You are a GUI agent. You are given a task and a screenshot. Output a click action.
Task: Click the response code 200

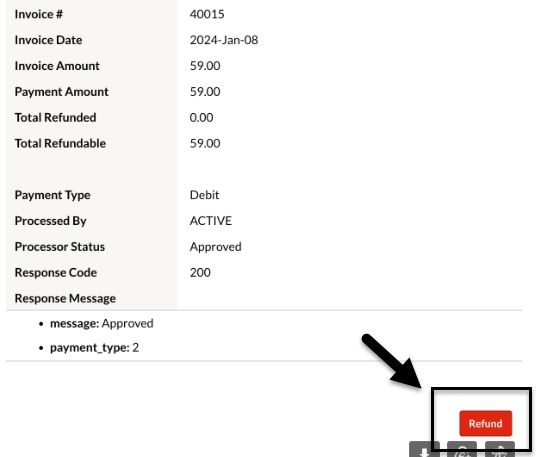click(200, 273)
